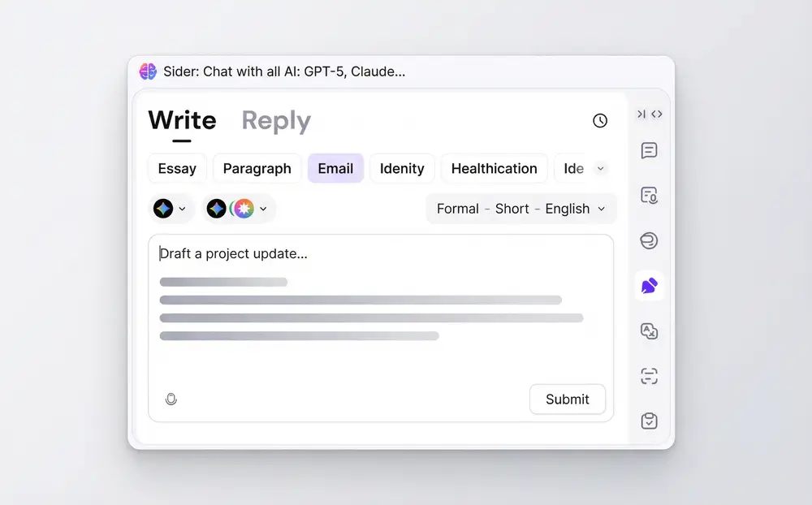This screenshot has height=505, width=812.
Task: Collapse the sidebar with the arrow-bar icon
Action: [641, 114]
